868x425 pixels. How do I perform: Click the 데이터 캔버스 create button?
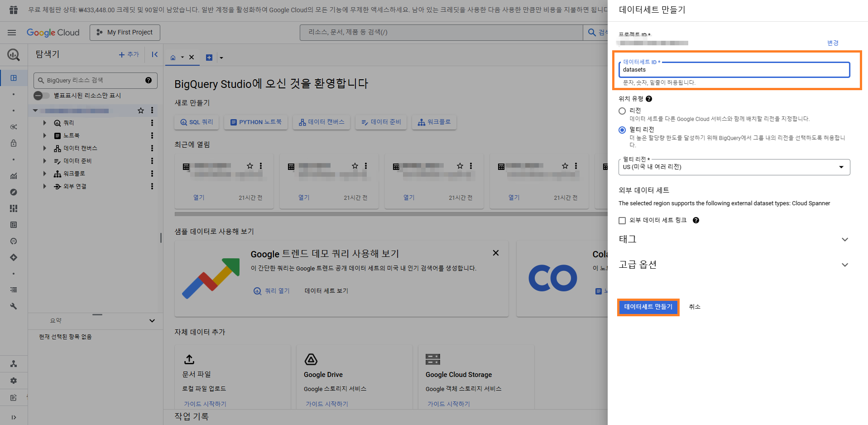(x=321, y=122)
